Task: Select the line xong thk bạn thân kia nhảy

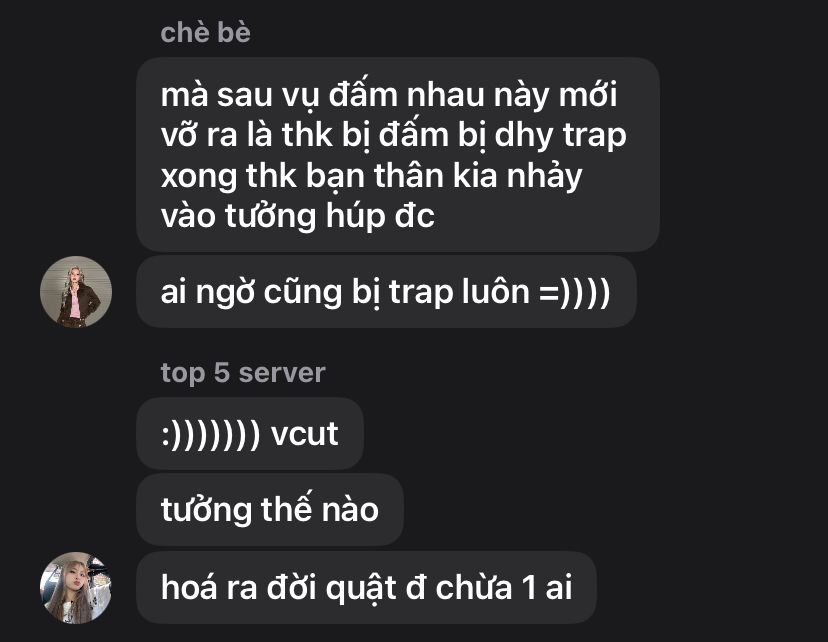Action: coord(371,176)
